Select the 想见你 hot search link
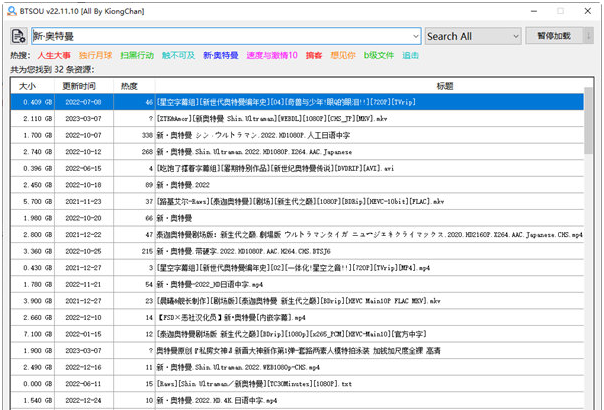604x410 pixels. [344, 56]
